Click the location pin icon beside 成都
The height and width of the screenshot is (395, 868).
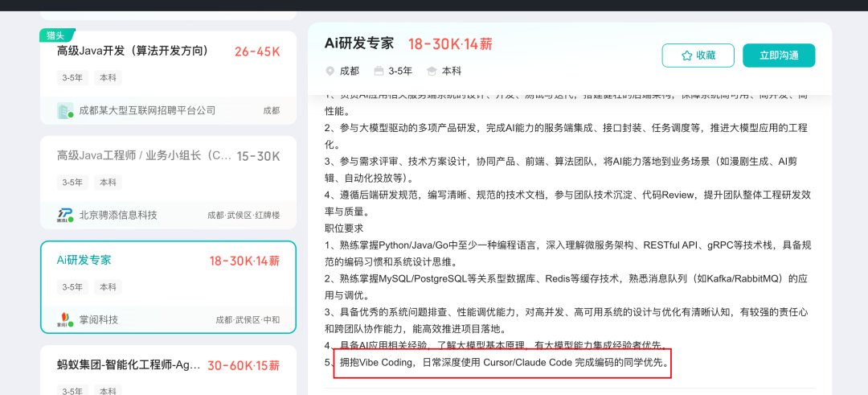330,71
